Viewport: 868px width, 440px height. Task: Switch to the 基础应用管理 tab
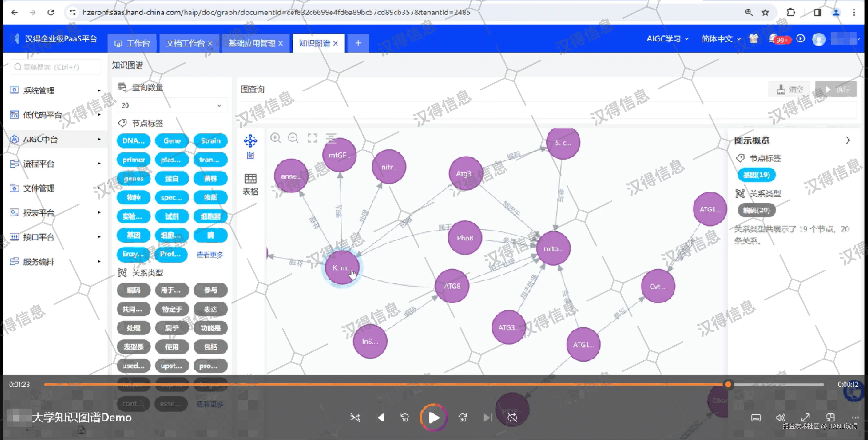[252, 43]
